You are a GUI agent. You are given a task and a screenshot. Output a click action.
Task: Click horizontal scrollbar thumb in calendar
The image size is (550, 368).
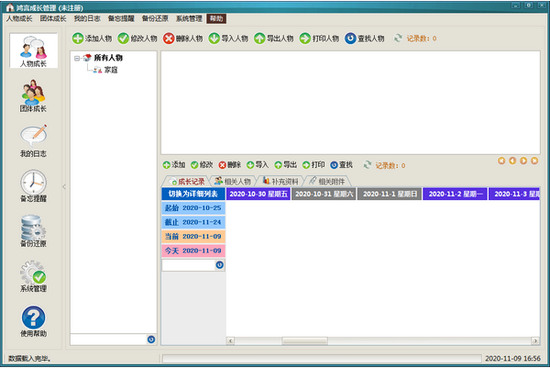point(304,341)
